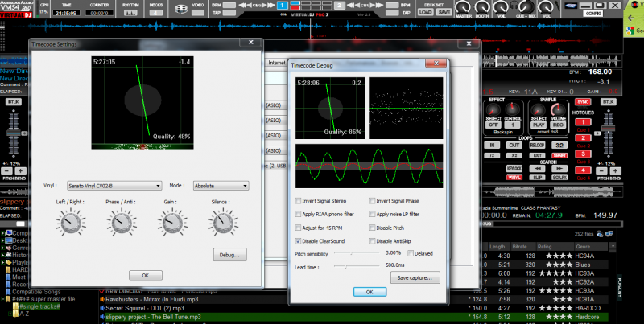Switch to the Internet tab
Image resolution: width=644 pixels, height=324 pixels.
pos(278,61)
